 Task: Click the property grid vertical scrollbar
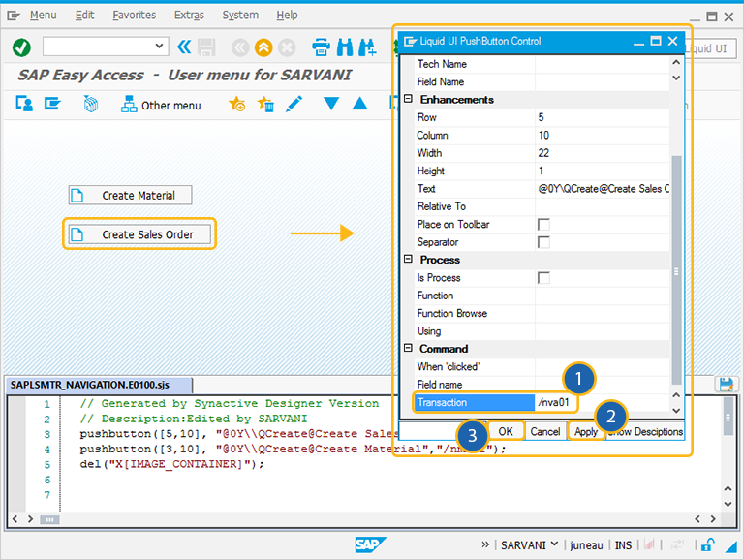(x=676, y=269)
